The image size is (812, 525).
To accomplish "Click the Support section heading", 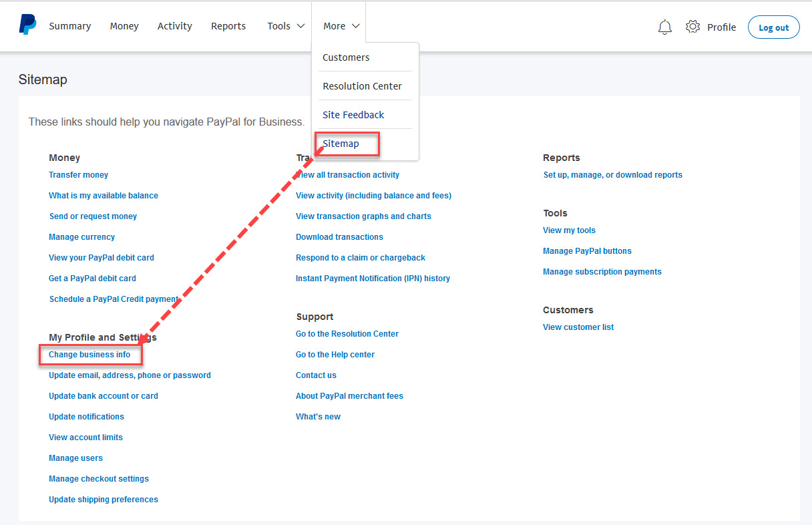I will (315, 317).
